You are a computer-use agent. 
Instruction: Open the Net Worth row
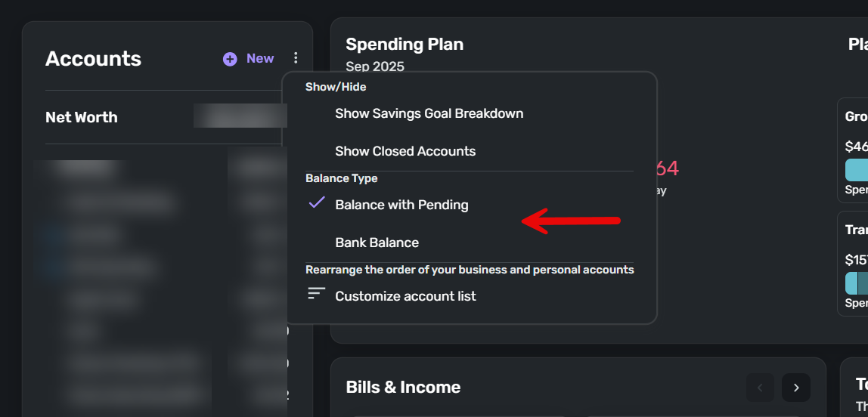point(82,117)
